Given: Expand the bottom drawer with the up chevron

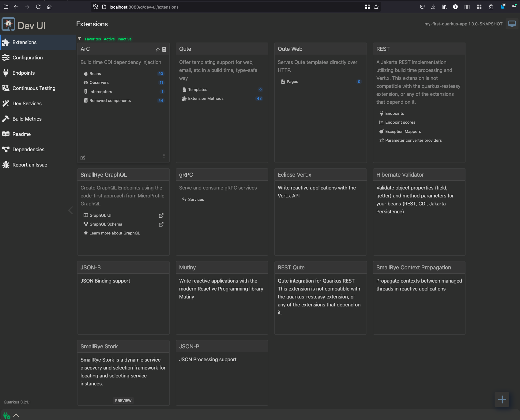Looking at the screenshot, I should (16, 415).
